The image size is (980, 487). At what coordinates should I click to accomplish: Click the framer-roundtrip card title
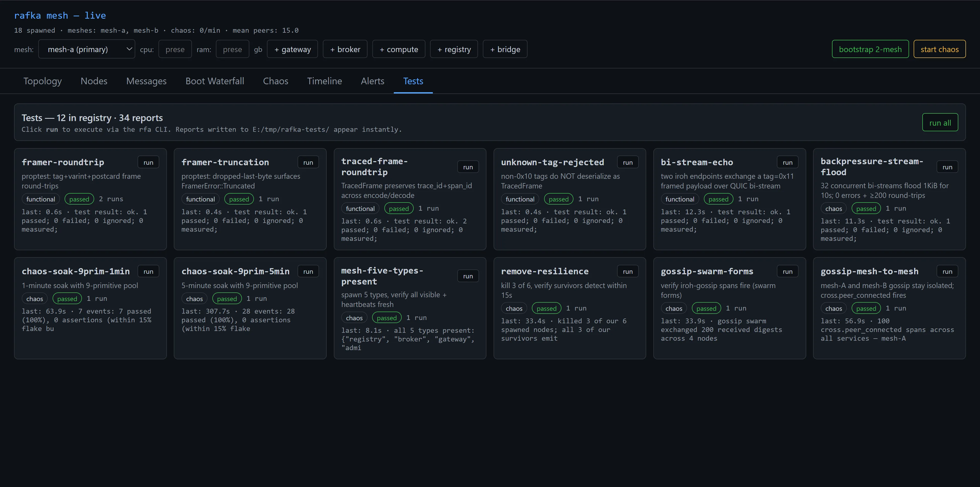coord(63,162)
